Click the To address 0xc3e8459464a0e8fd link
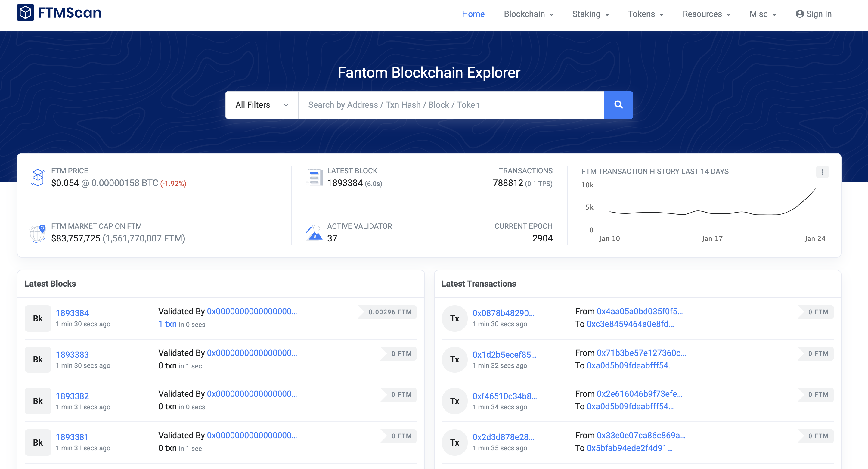 [630, 324]
